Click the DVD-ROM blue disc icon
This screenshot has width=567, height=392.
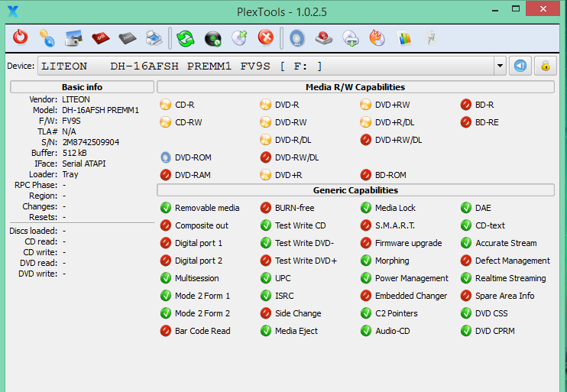point(165,157)
